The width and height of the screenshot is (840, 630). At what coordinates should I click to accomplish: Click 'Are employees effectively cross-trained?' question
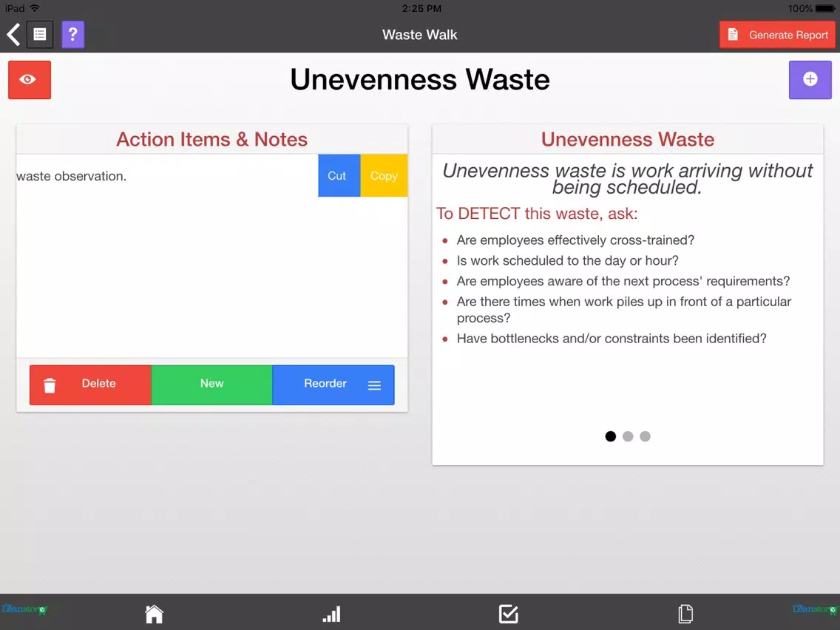click(575, 240)
